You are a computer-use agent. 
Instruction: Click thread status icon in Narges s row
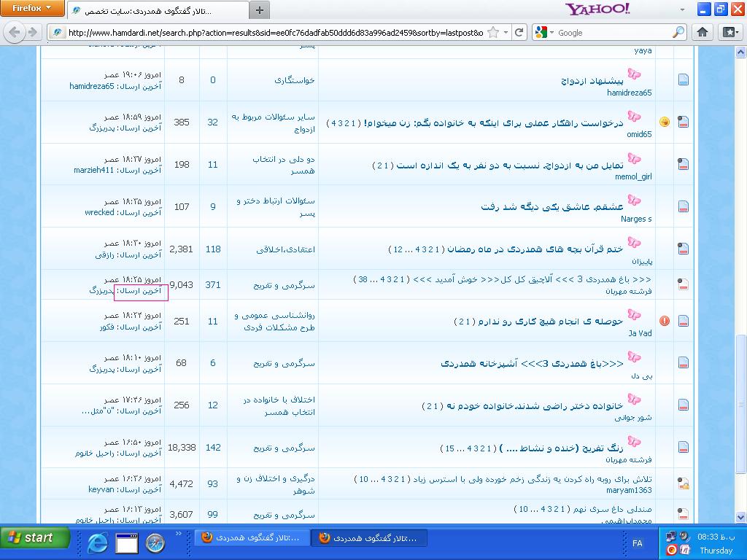click(x=684, y=206)
